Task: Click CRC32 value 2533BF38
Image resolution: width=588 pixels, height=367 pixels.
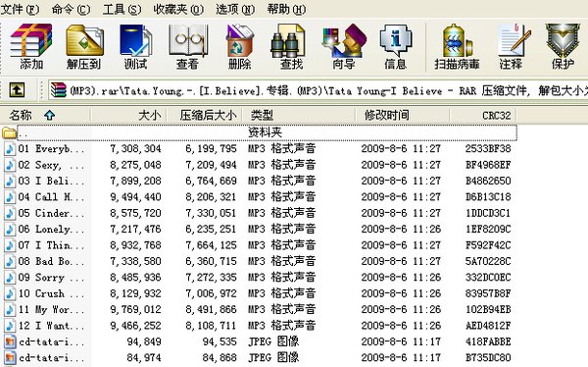Action: click(x=488, y=149)
